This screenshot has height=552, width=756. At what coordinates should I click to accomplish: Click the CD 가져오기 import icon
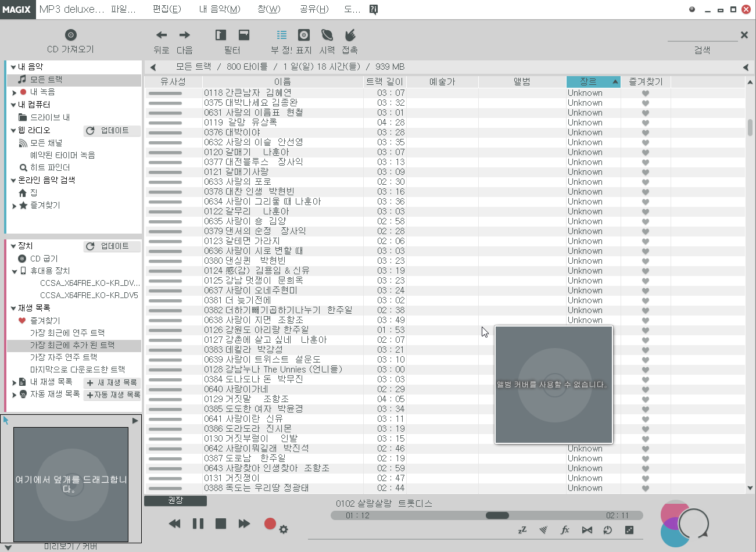tap(70, 35)
